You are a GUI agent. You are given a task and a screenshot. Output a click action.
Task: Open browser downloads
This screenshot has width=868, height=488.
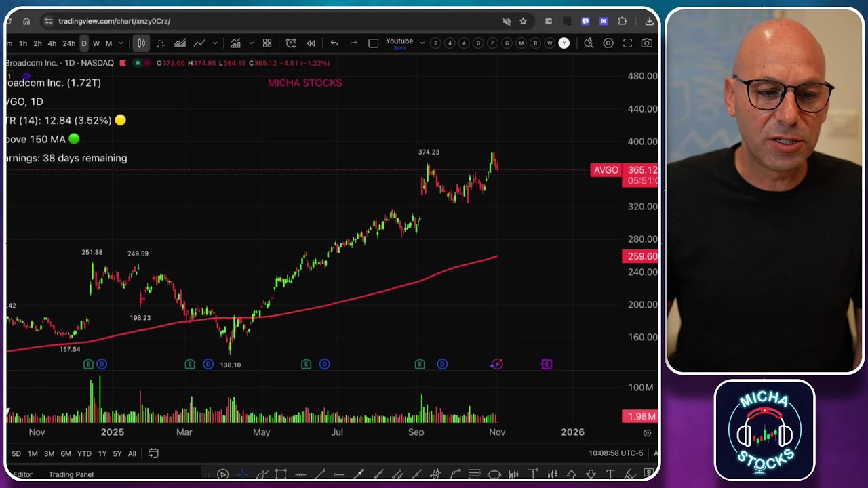tap(649, 21)
